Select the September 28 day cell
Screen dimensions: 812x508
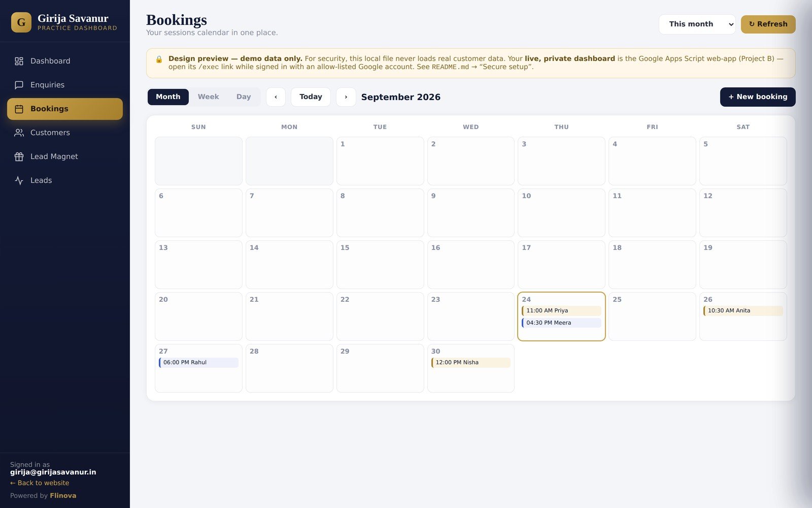(289, 368)
